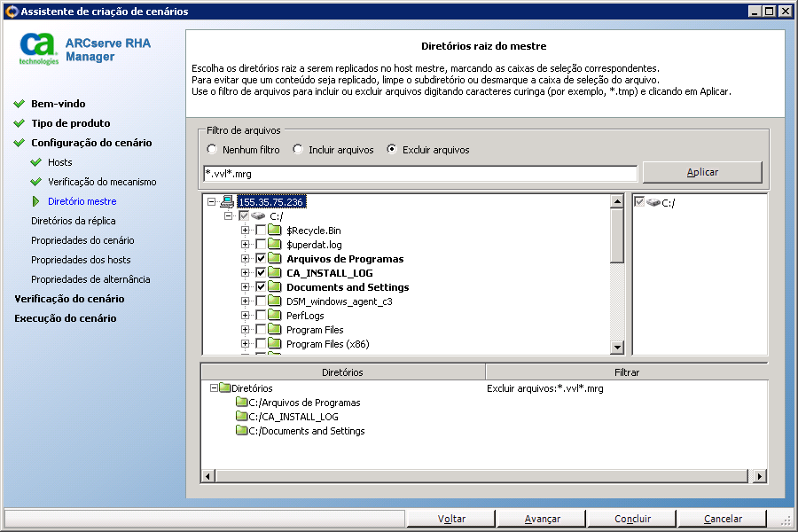Click the Arquivos de Programas folder icon in the tree
The image size is (798, 532).
[x=275, y=259]
